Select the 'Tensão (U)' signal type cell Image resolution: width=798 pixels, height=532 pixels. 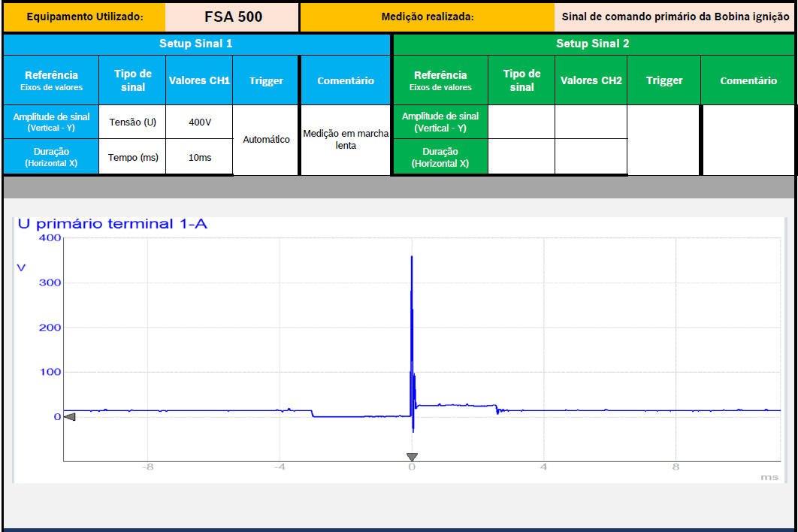pos(132,122)
